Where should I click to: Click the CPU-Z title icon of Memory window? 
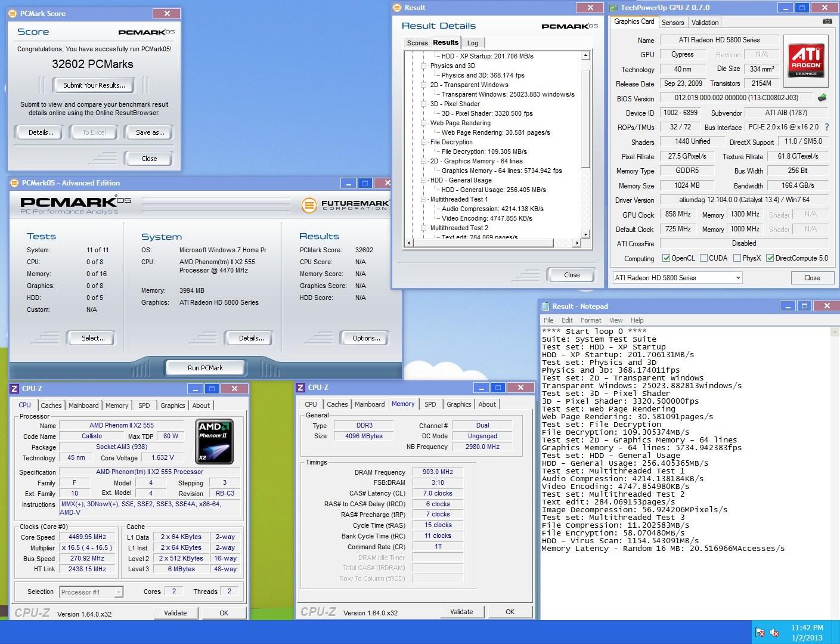click(x=300, y=388)
